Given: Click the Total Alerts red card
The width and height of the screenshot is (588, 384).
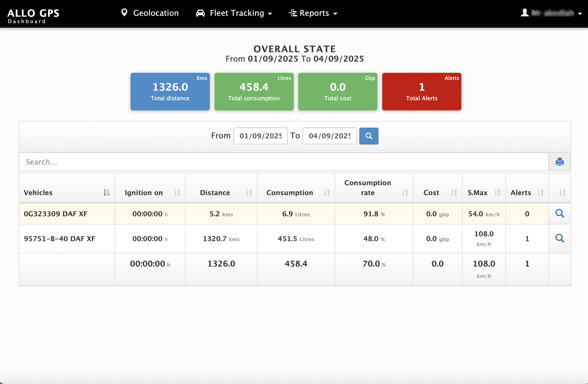Looking at the screenshot, I should click(x=421, y=92).
